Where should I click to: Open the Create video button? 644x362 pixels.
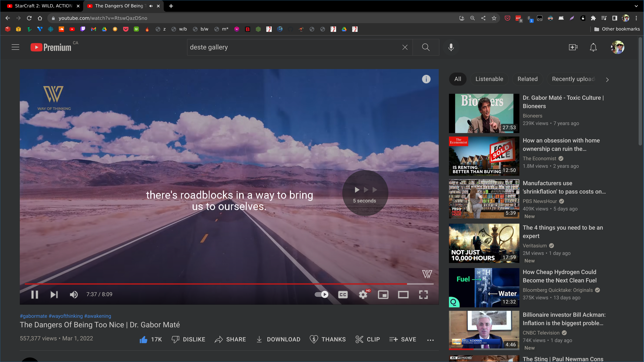point(573,47)
